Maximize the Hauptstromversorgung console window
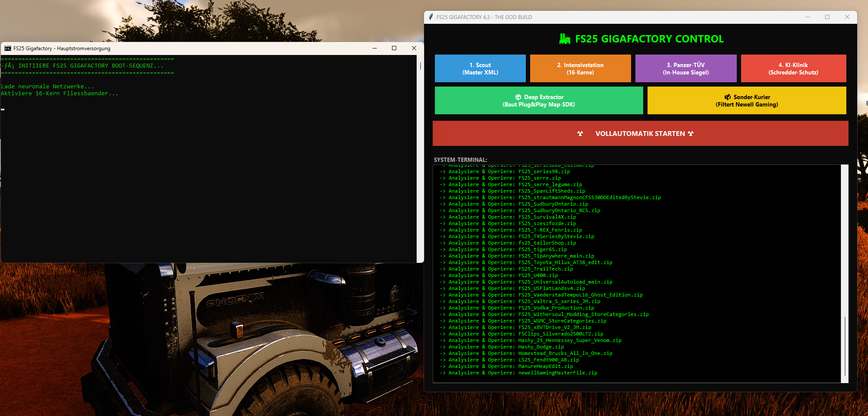 [394, 48]
